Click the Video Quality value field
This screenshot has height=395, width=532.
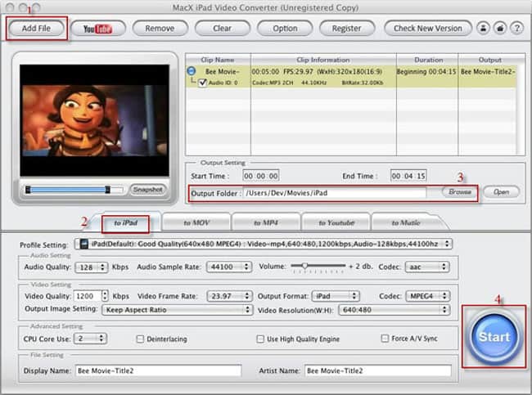[x=88, y=296]
